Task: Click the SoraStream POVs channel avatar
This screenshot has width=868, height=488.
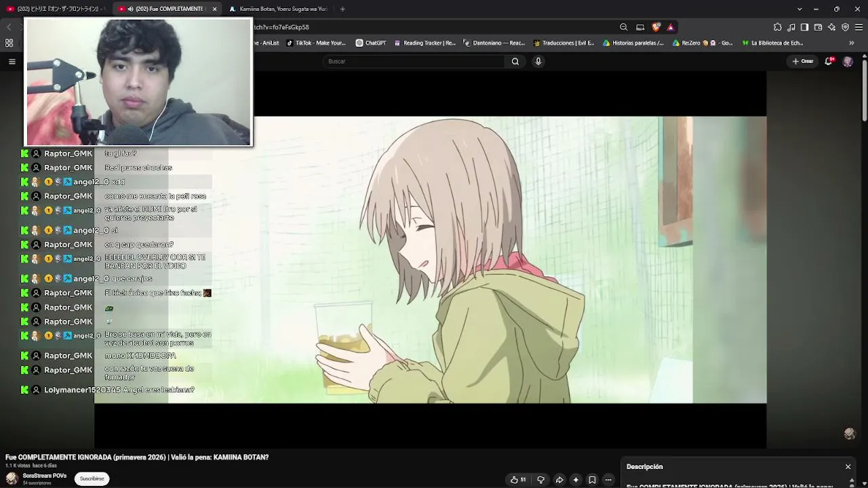Action: pyautogui.click(x=12, y=479)
